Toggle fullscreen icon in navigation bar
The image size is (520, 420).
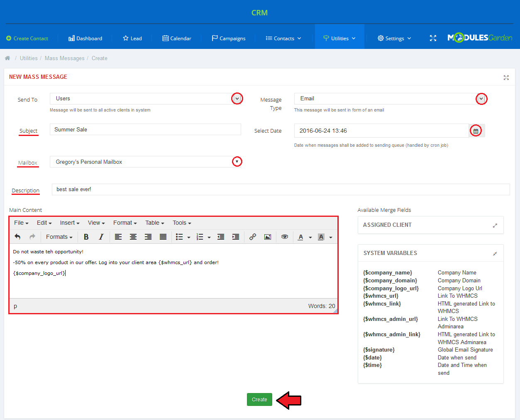click(x=433, y=38)
